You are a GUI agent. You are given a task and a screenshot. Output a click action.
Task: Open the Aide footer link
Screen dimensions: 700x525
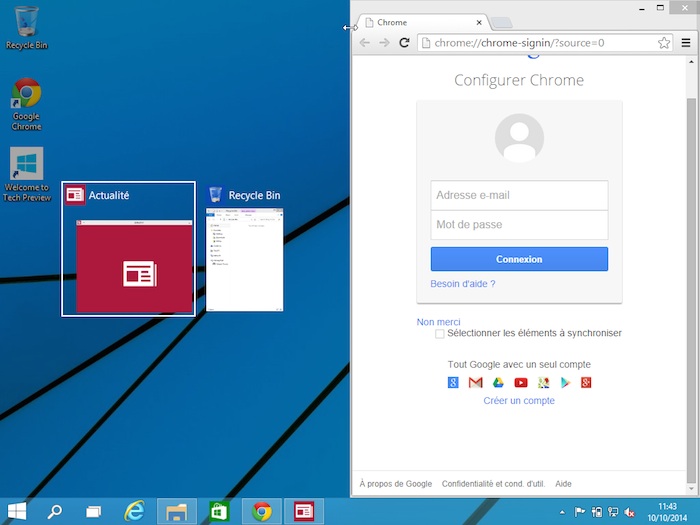(x=563, y=484)
